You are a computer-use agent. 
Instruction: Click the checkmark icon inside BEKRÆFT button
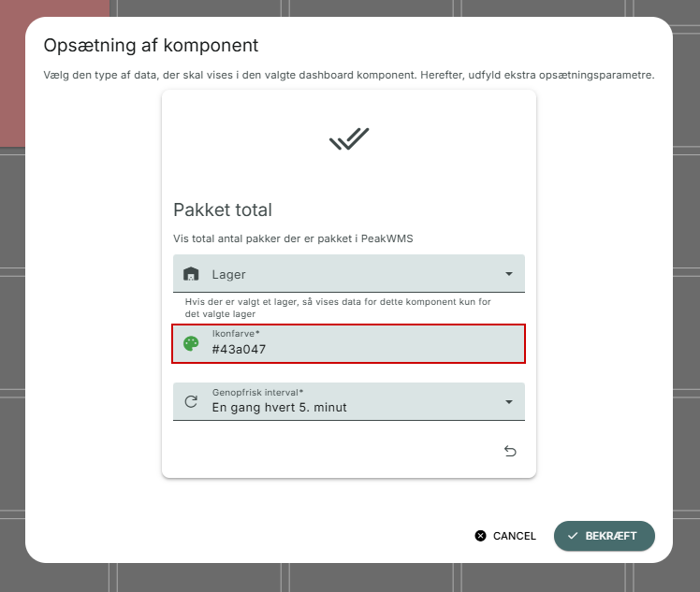(x=573, y=536)
